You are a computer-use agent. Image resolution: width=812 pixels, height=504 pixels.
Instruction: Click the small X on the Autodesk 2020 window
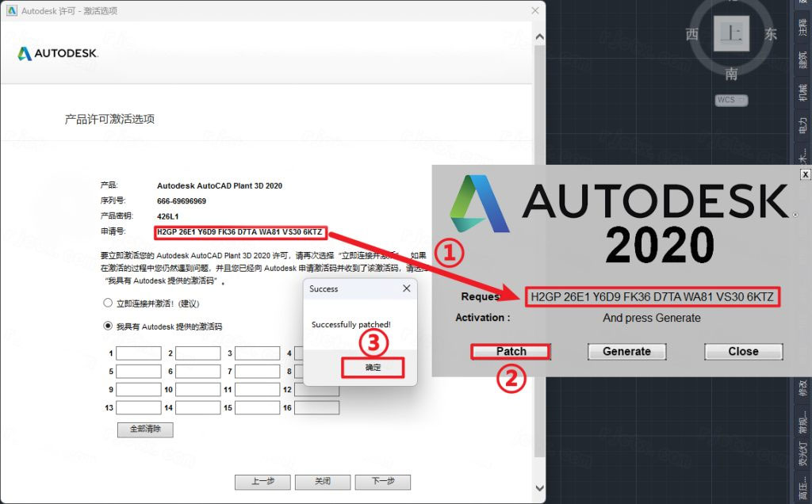[x=806, y=174]
